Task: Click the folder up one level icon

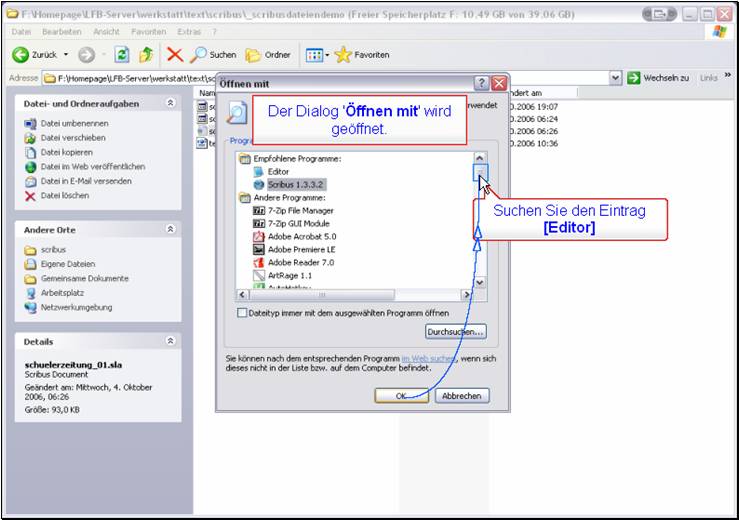Action: [146, 55]
